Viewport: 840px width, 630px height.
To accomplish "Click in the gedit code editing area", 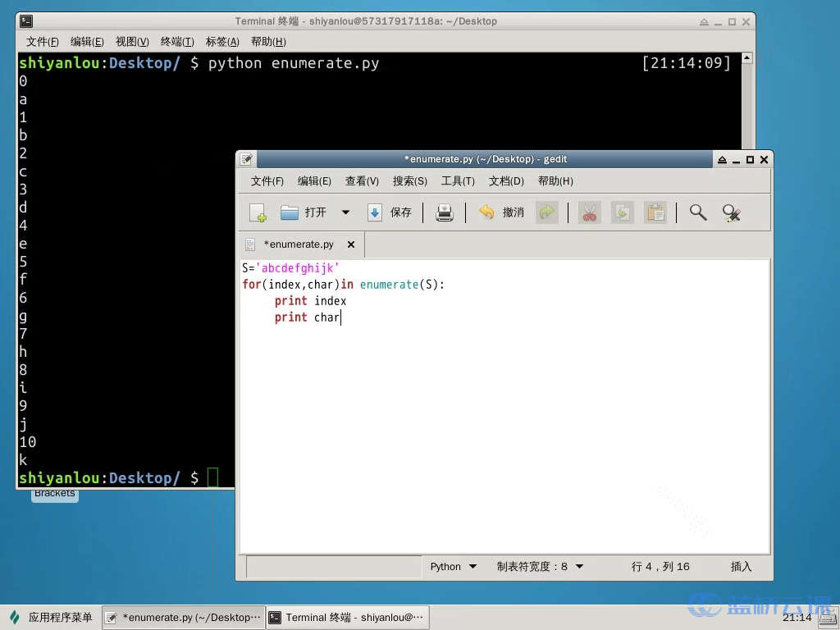I will click(x=504, y=407).
